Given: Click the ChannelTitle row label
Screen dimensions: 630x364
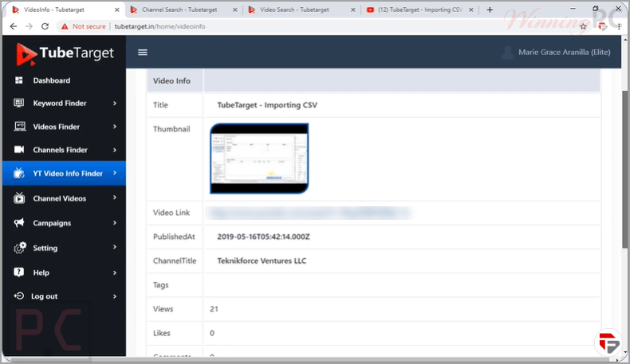Looking at the screenshot, I should (175, 261).
